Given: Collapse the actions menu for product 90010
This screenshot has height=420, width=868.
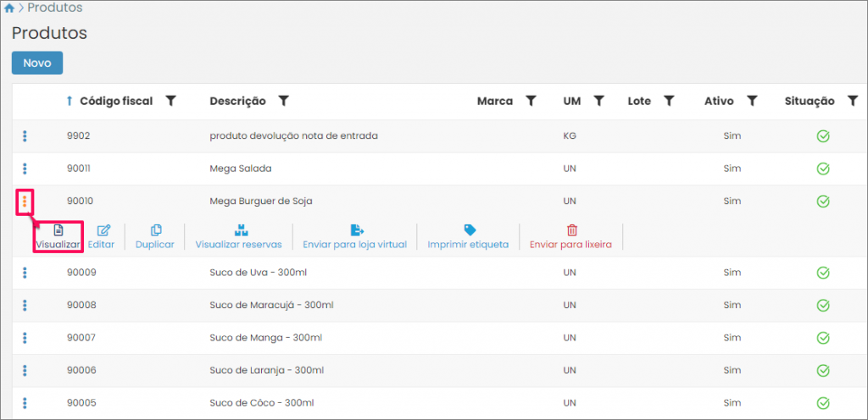Looking at the screenshot, I should (25, 202).
